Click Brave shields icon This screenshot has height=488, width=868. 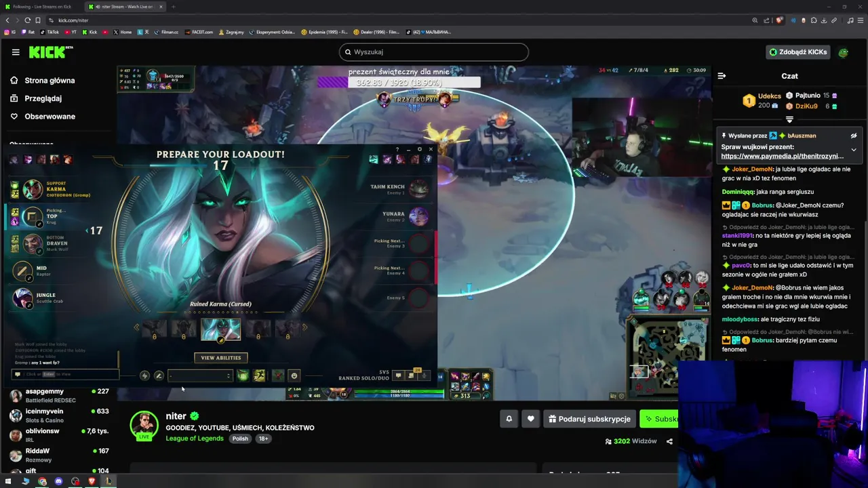pyautogui.click(x=780, y=20)
